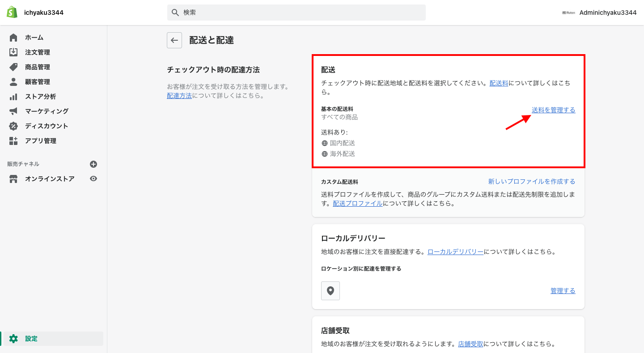Select 設定 at the sidebar bottom
Image resolution: width=644 pixels, height=353 pixels.
pos(52,339)
